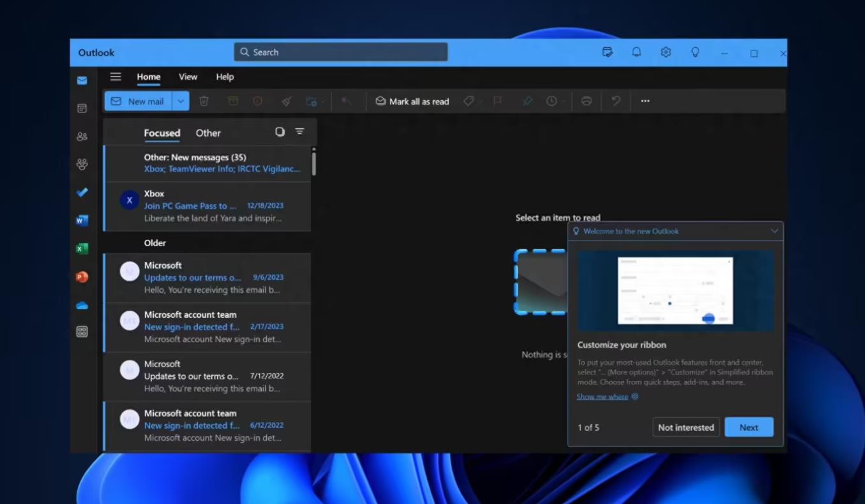Click the Sweep broom icon
This screenshot has width=865, height=504.
point(287,101)
